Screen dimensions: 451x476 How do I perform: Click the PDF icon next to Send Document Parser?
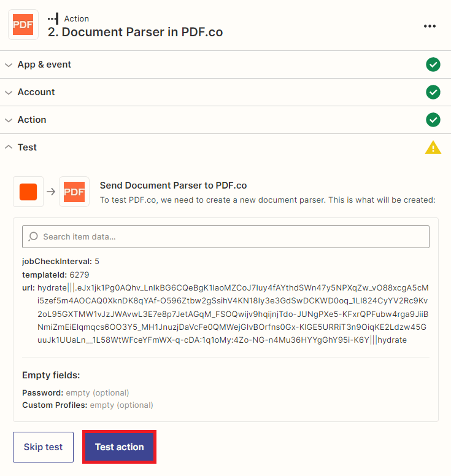74,192
